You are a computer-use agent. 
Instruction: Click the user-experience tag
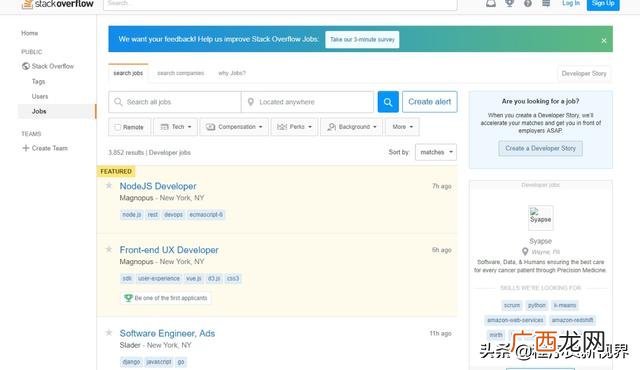tap(159, 278)
